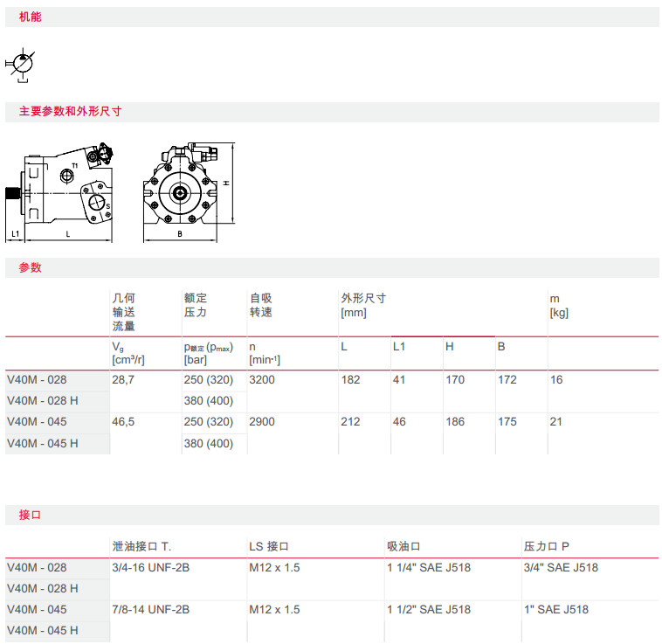Click the 压力口 P column header
Viewport: 662px width, 644px height.
tap(547, 547)
